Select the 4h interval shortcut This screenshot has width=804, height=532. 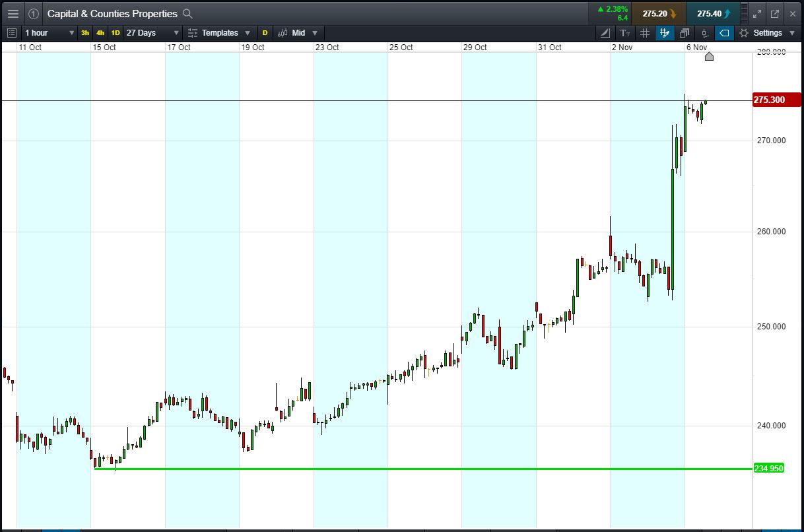(100, 32)
